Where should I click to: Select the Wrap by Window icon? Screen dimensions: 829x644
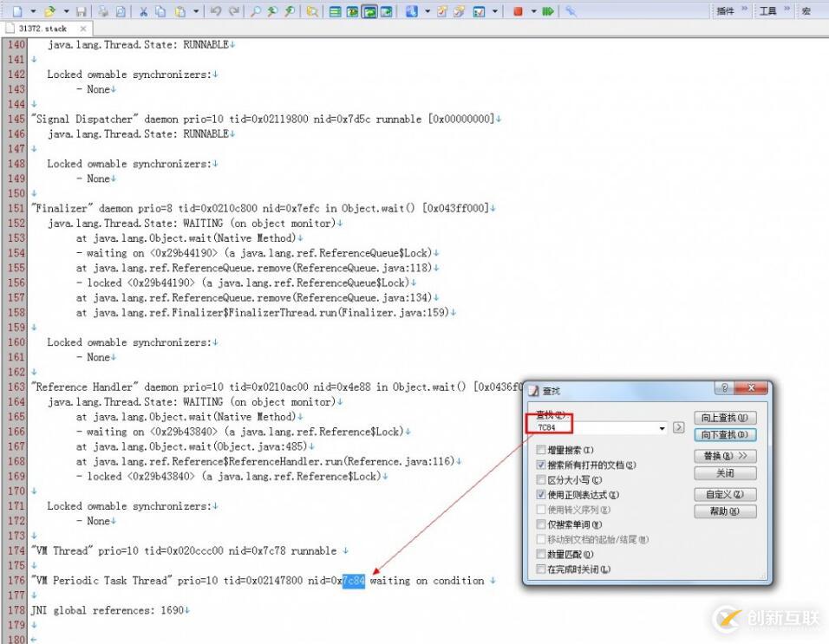click(369, 11)
